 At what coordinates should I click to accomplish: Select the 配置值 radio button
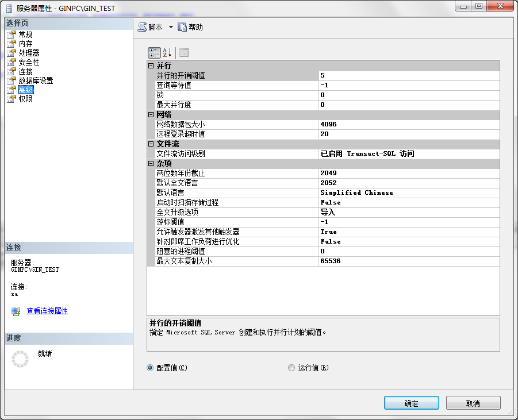click(151, 368)
